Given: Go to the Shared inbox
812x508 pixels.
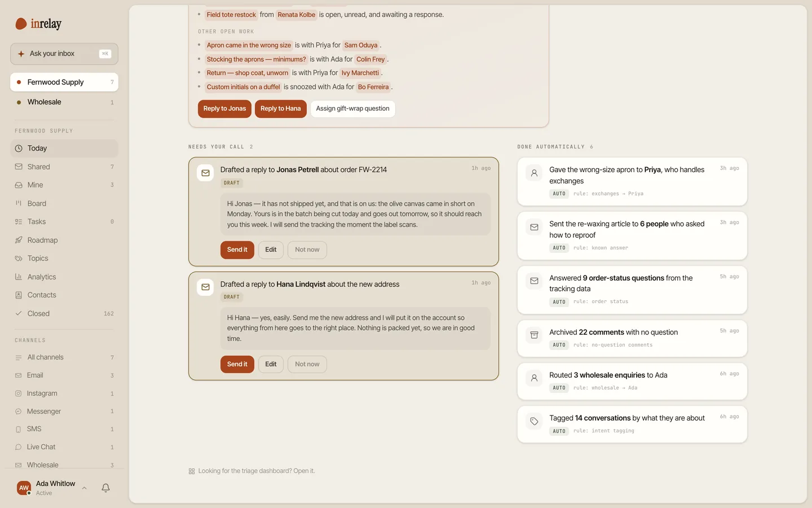Looking at the screenshot, I should pos(64,167).
